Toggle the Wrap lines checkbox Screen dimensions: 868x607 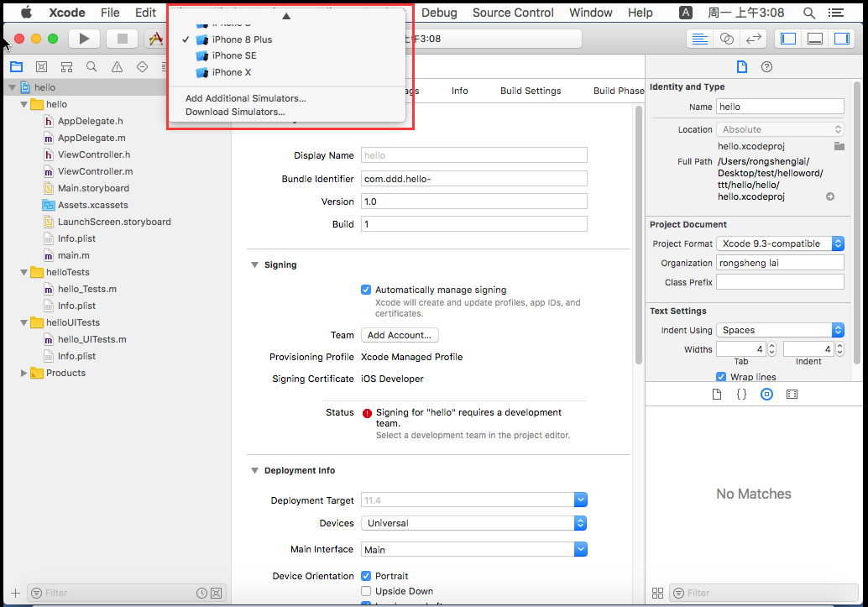(721, 377)
